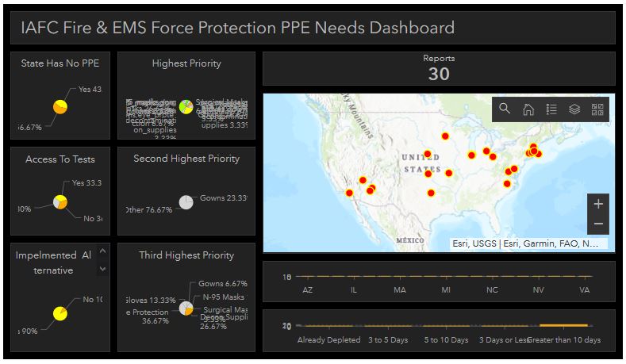626x364 pixels.
Task: Select the Second Highest Priority pie chart
Action: pos(186,202)
